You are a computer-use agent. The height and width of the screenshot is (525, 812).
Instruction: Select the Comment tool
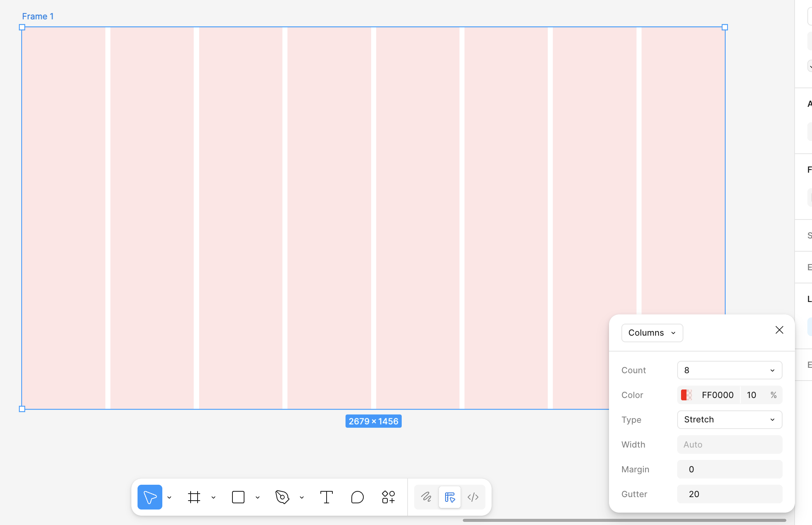(357, 497)
